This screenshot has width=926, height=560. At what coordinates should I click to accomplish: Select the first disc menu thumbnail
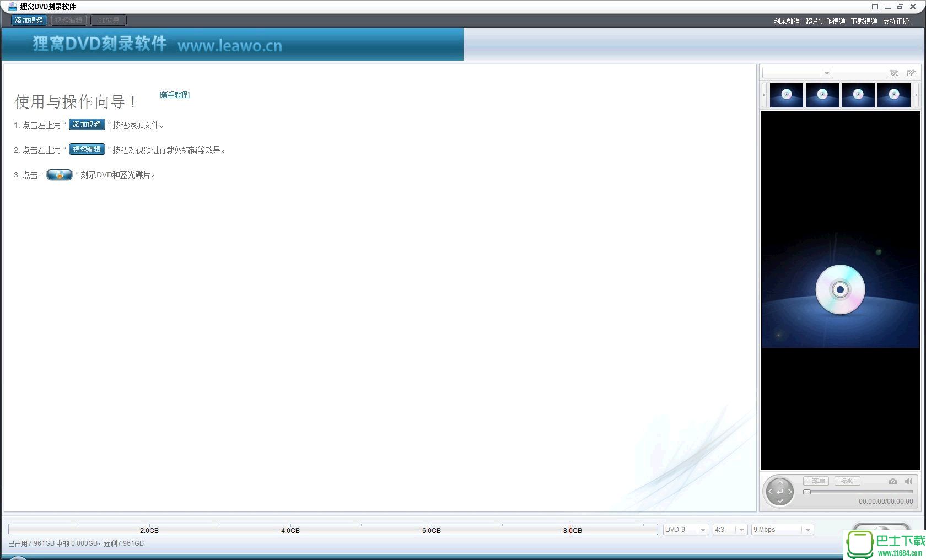coord(787,95)
